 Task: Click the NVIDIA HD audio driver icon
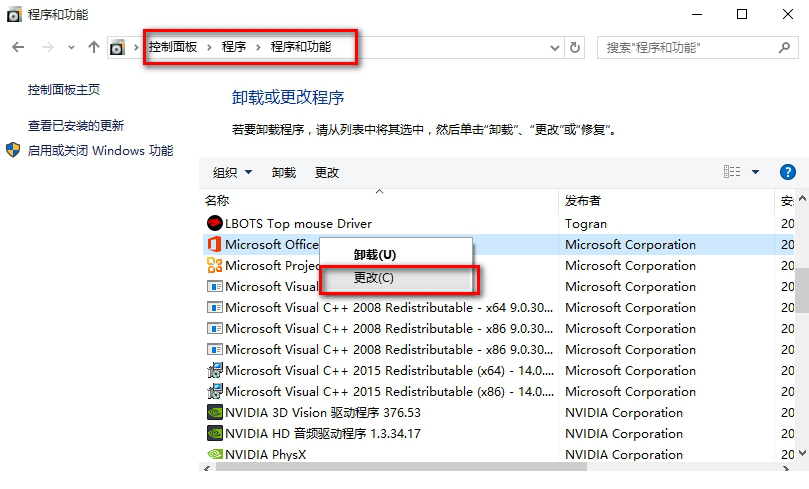[x=214, y=433]
